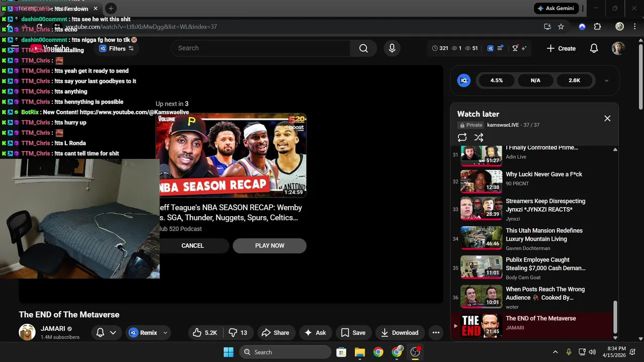
Task: Open subscription notification bell dropdown
Action: [x=106, y=332]
